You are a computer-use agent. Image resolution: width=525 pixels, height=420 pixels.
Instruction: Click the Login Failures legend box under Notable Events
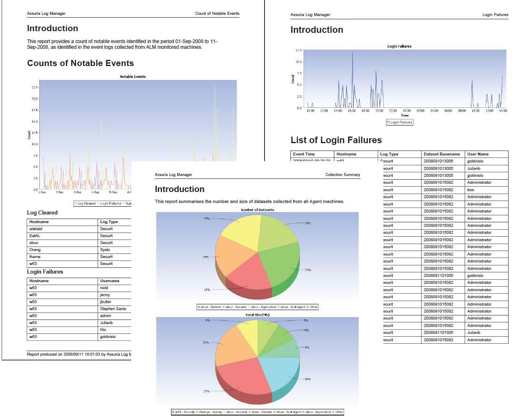[x=99, y=203]
